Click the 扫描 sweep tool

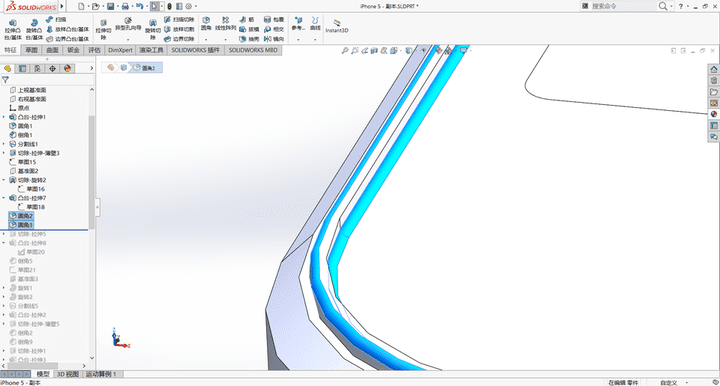click(x=56, y=20)
